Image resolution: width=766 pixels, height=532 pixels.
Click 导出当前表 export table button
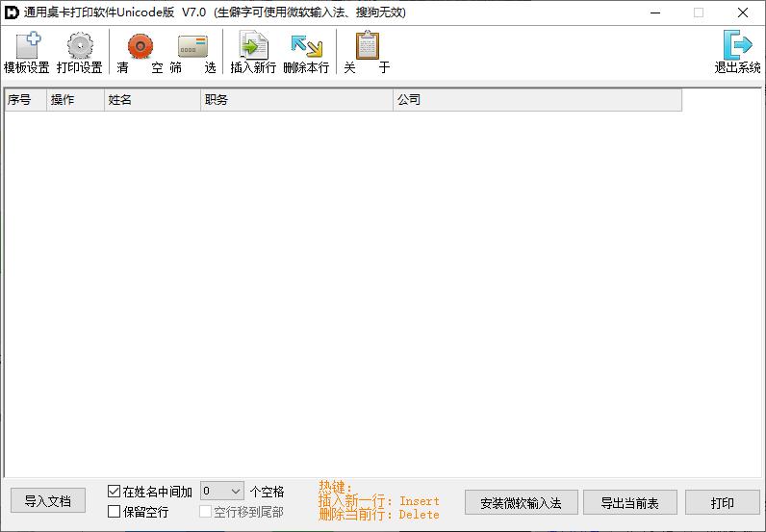pos(630,503)
